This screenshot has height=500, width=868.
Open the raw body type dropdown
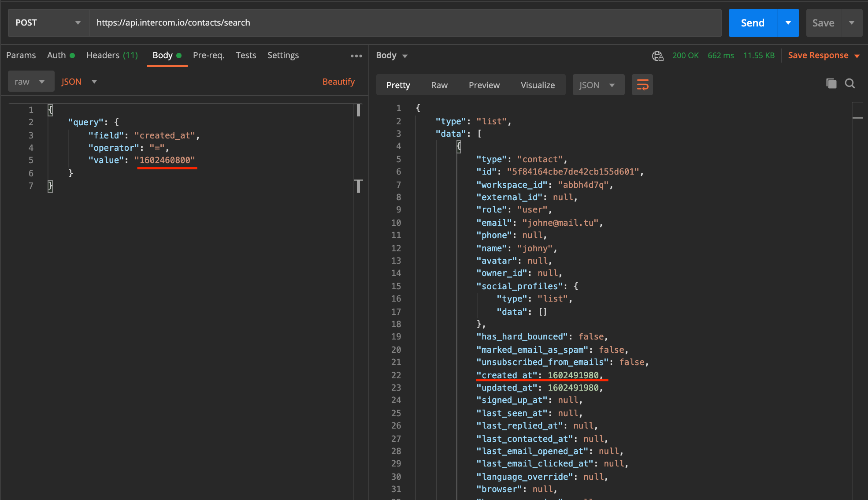coord(31,82)
